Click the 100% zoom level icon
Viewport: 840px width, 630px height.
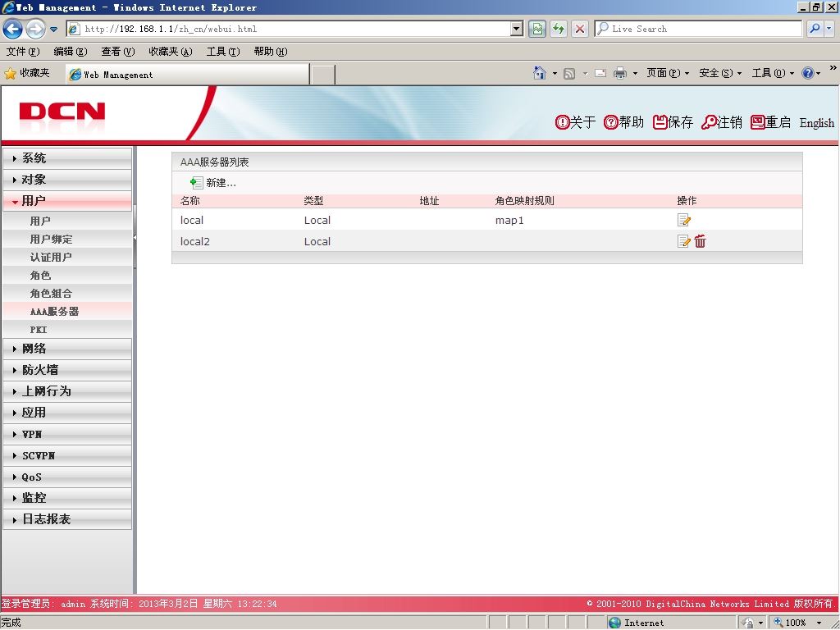[778, 623]
